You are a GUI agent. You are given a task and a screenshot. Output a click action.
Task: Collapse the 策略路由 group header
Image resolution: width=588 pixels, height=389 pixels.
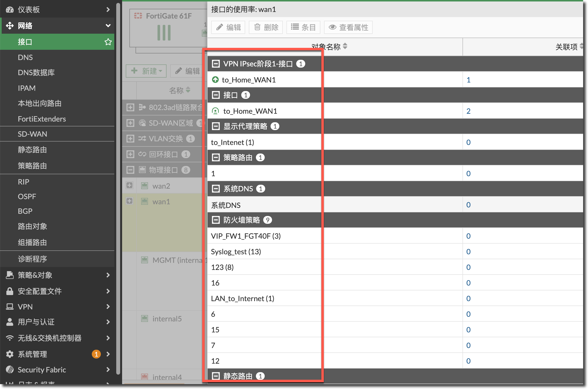pyautogui.click(x=216, y=157)
